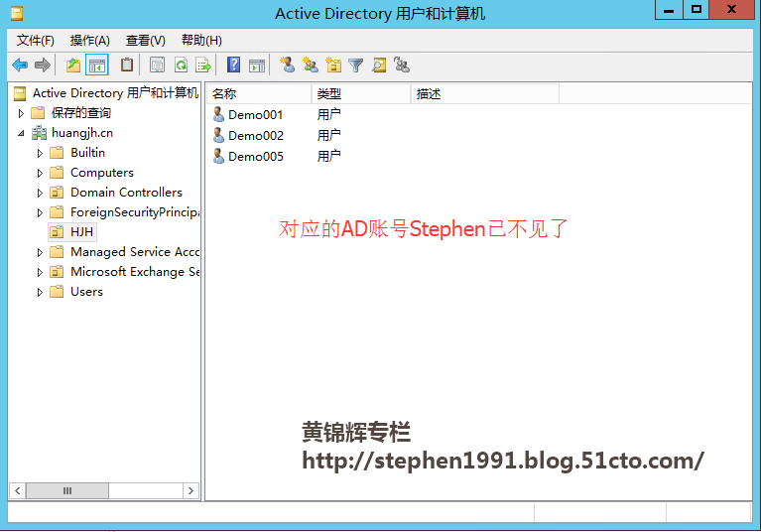Open the Help question-mark icon
The height and width of the screenshot is (532, 761).
coord(234,66)
